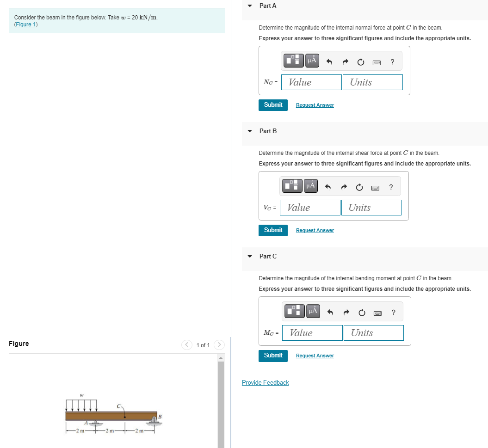Reset the Part A answer

(x=361, y=62)
